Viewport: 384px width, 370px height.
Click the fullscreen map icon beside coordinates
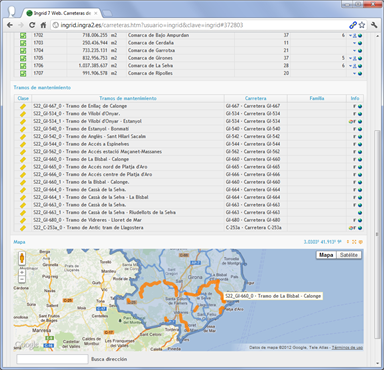coord(354,242)
